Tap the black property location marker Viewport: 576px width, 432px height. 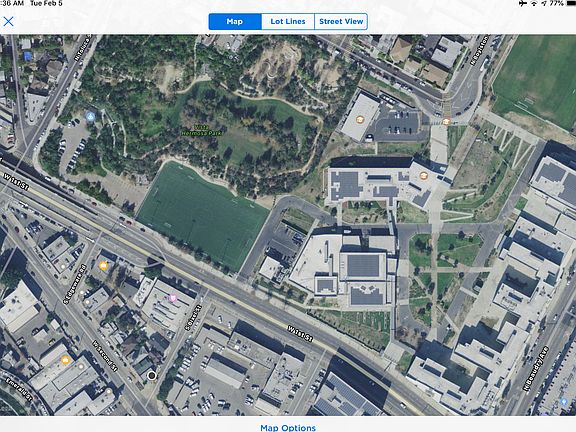[x=151, y=375]
